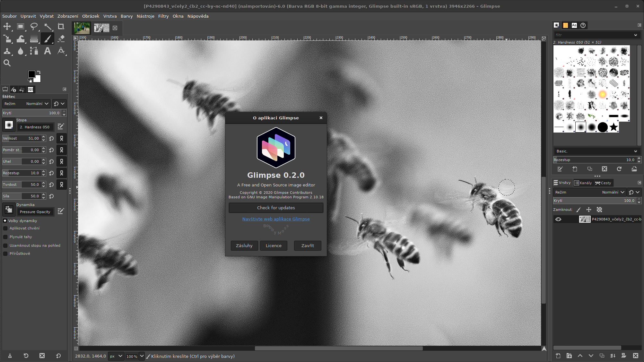This screenshot has width=644, height=362.
Task: Open the 'Basic,' brush category dropdown
Action: [x=596, y=151]
